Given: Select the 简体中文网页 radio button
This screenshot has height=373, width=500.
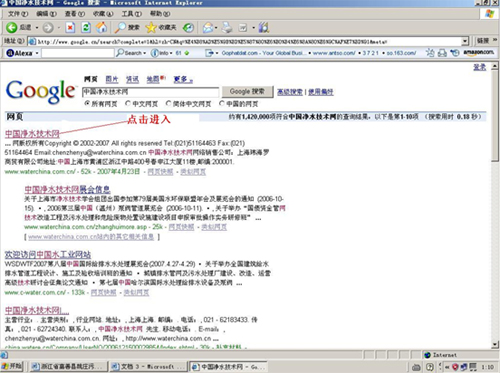Looking at the screenshot, I should pyautogui.click(x=168, y=104).
